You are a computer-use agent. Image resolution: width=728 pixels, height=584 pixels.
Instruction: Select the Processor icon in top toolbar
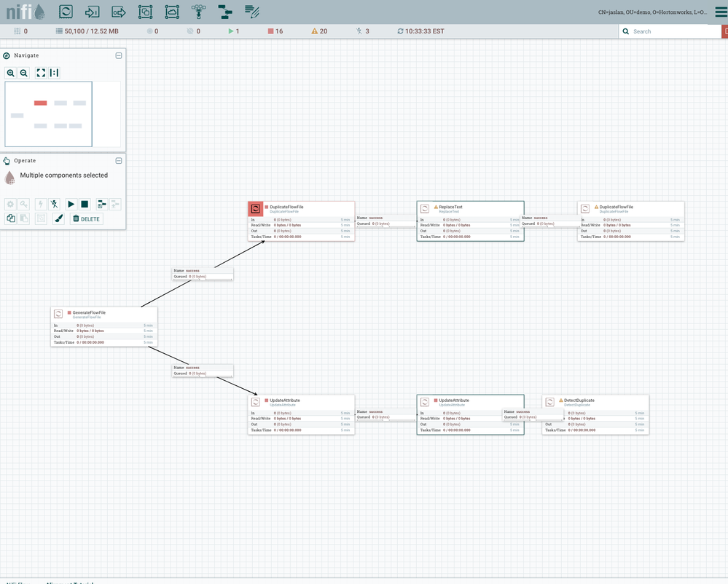pos(66,12)
